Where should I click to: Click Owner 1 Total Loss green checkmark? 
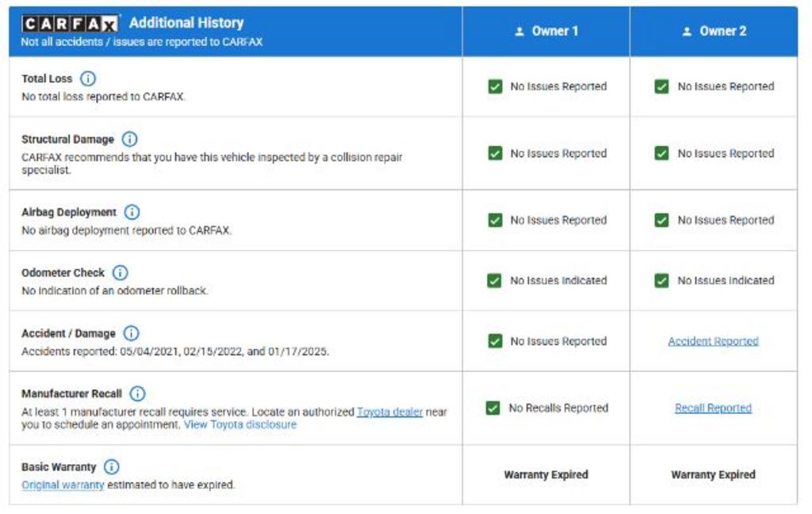495,86
